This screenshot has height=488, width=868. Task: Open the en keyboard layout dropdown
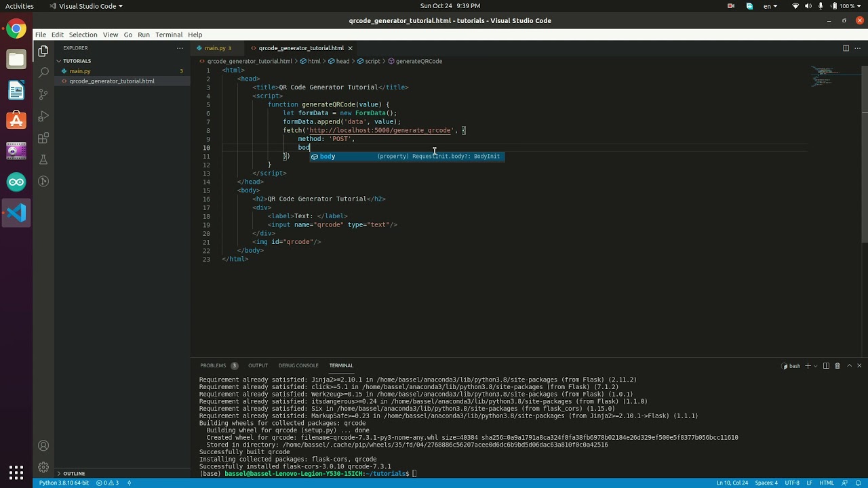coord(770,6)
